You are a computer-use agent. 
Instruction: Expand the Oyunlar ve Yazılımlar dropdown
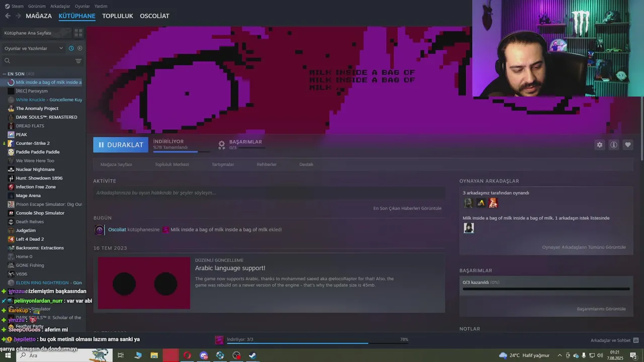point(34,48)
